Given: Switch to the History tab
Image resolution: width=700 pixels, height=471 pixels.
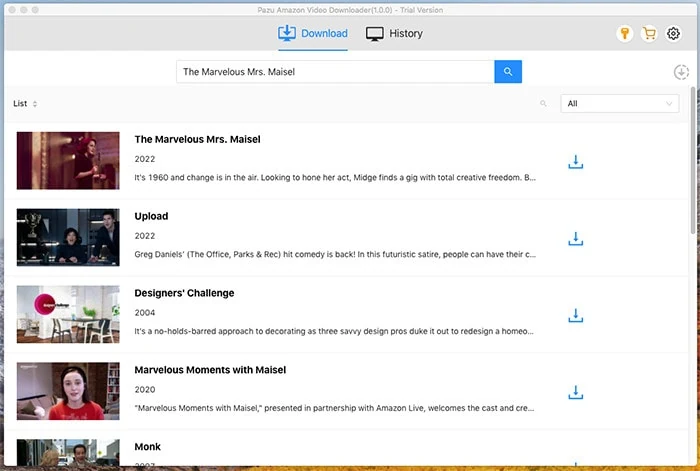Looking at the screenshot, I should [x=394, y=33].
